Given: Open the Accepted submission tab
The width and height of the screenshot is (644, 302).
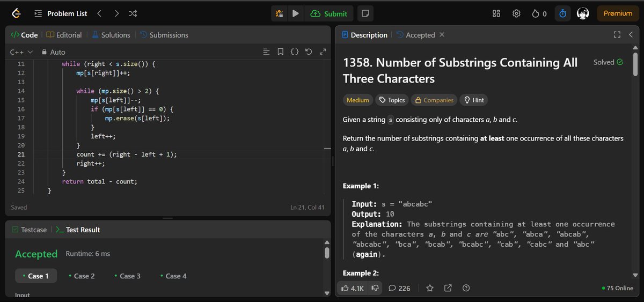Looking at the screenshot, I should pos(415,35).
